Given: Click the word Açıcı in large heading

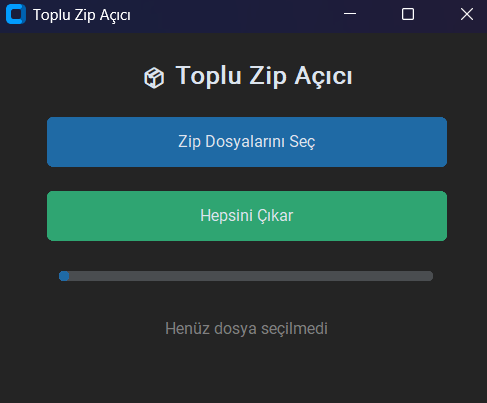Looking at the screenshot, I should [323, 76].
